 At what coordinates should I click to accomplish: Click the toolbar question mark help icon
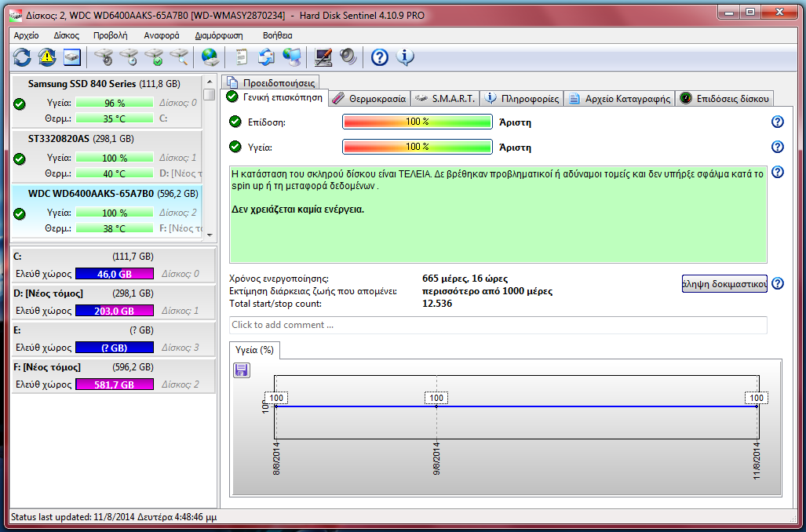pyautogui.click(x=379, y=57)
